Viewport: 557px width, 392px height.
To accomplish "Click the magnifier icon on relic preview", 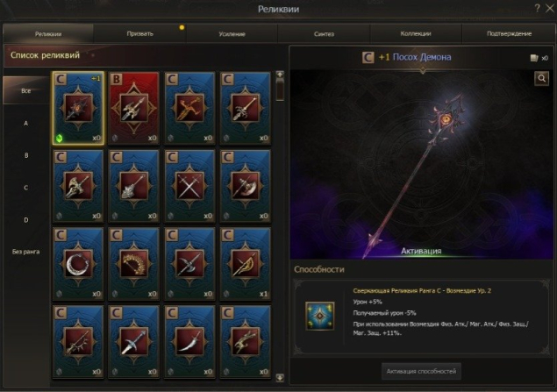I will pos(542,78).
